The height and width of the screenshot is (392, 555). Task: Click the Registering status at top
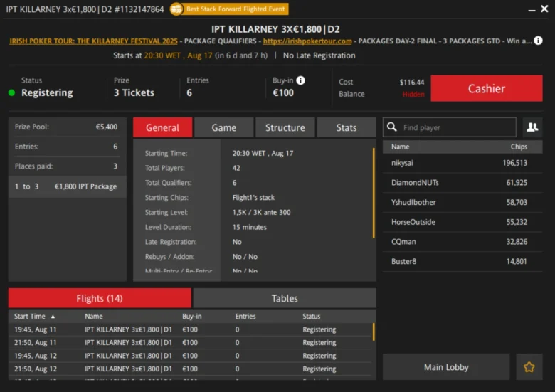point(47,92)
